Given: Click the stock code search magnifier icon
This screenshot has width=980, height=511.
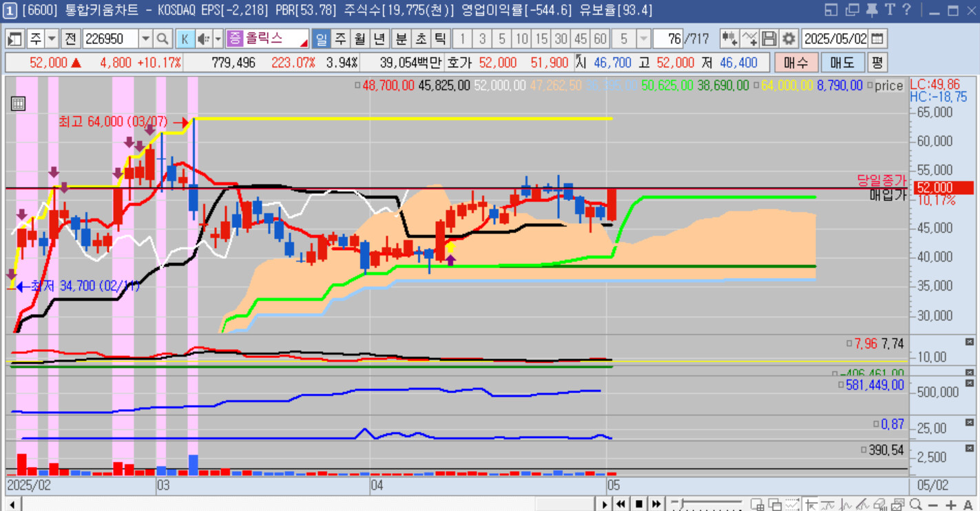Looking at the screenshot, I should click(163, 39).
